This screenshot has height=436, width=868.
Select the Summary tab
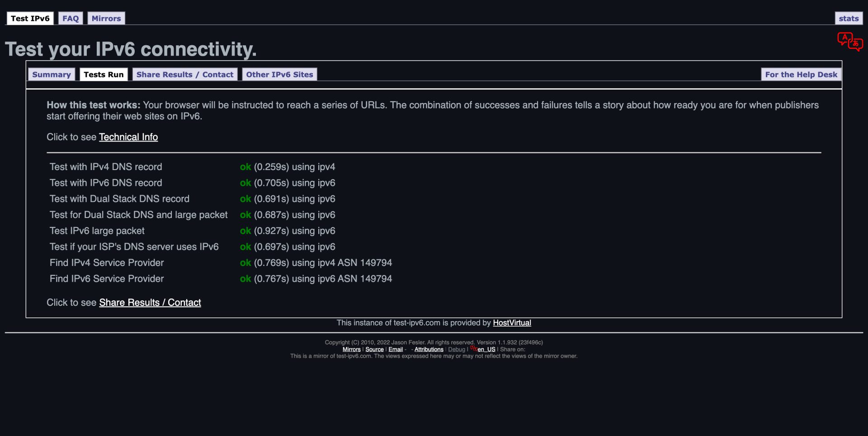click(51, 74)
